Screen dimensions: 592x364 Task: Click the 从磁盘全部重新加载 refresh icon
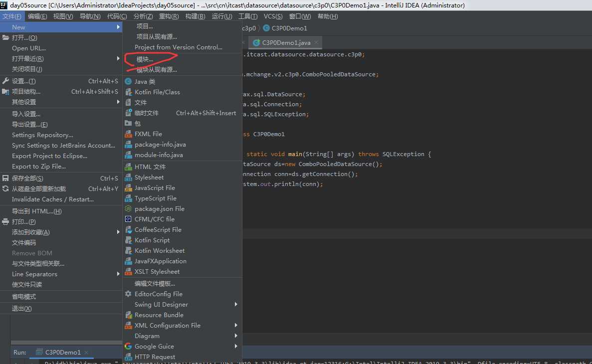click(5, 189)
